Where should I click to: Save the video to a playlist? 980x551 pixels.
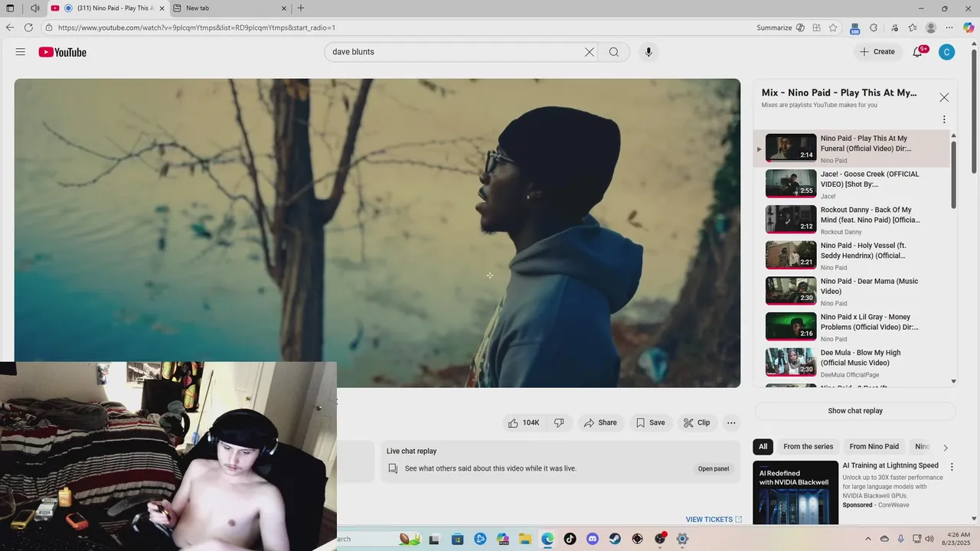pyautogui.click(x=650, y=422)
